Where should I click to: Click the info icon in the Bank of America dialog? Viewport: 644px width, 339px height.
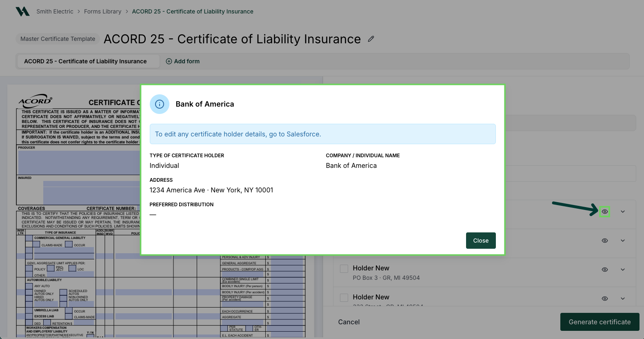pyautogui.click(x=160, y=104)
